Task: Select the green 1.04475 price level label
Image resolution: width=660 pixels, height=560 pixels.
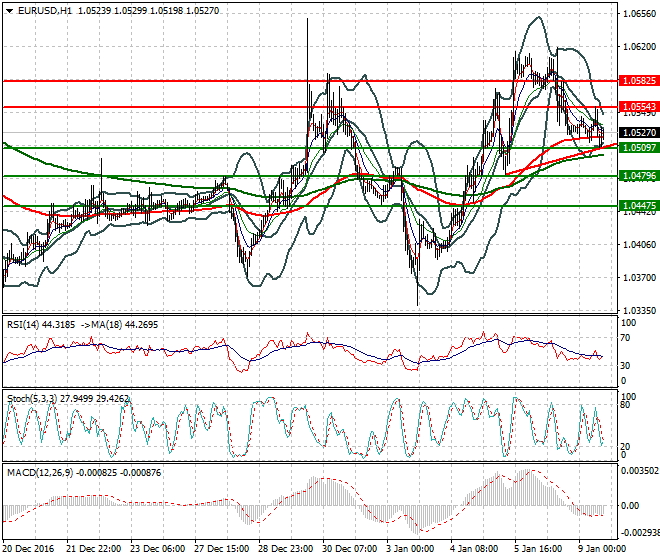Action: 639,206
